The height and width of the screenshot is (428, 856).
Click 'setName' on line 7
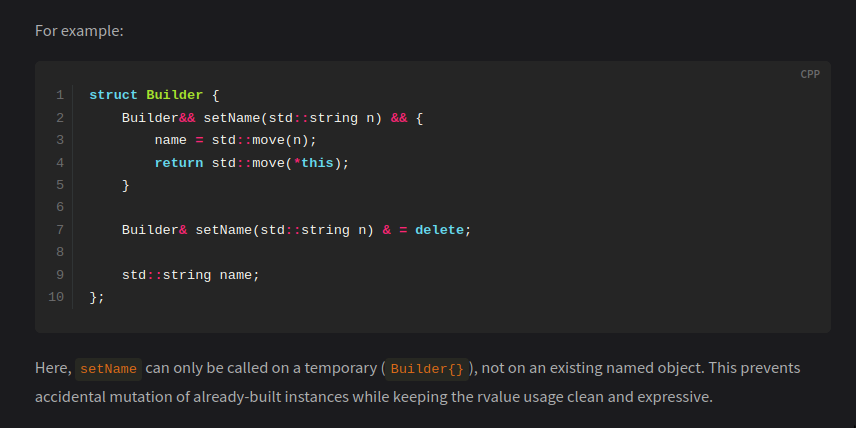tap(224, 230)
